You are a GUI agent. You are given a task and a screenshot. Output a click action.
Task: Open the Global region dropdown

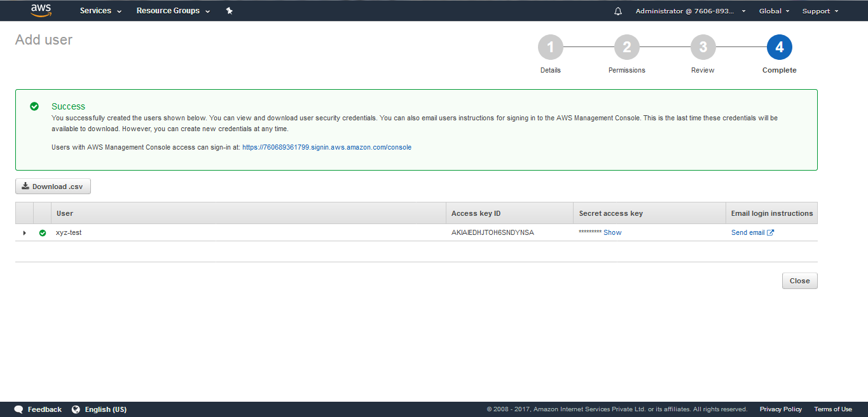[x=773, y=10]
